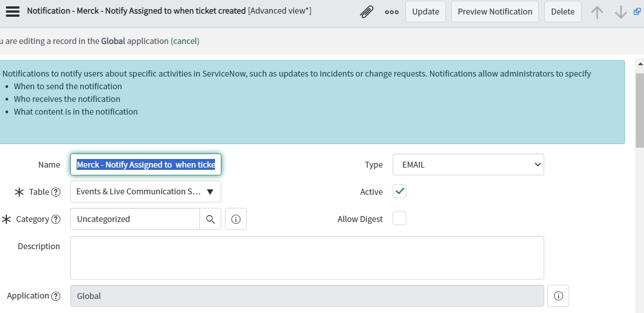The image size is (644, 313).
Task: Go to next record down arrow
Action: (620, 12)
